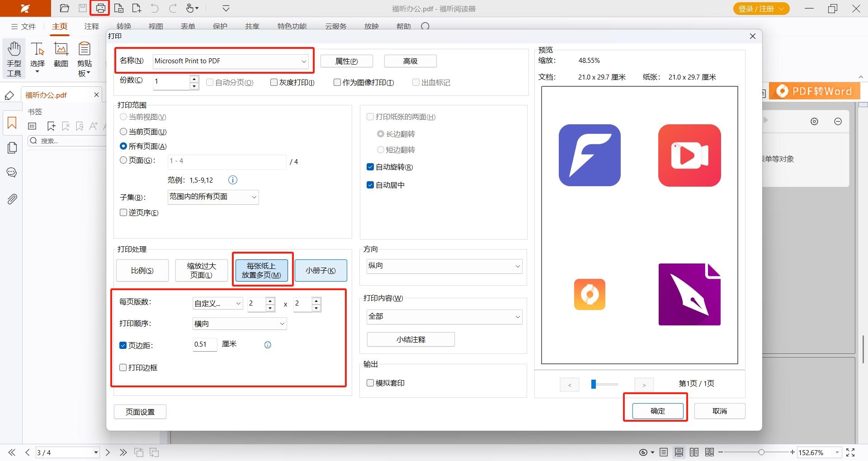Click the Snapshot (截图) tool icon

tap(61, 49)
